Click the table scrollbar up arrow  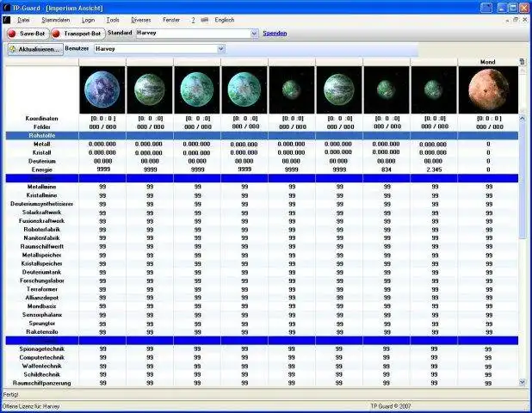point(523,118)
